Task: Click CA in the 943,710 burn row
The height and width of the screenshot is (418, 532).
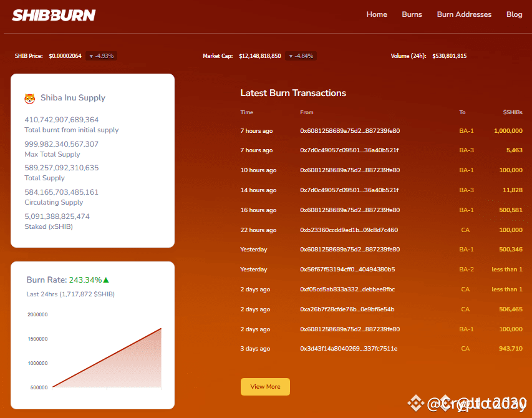Action: pyautogui.click(x=465, y=349)
